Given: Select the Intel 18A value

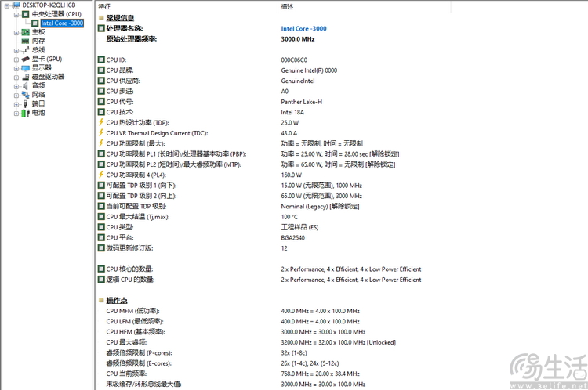Looking at the screenshot, I should [292, 113].
